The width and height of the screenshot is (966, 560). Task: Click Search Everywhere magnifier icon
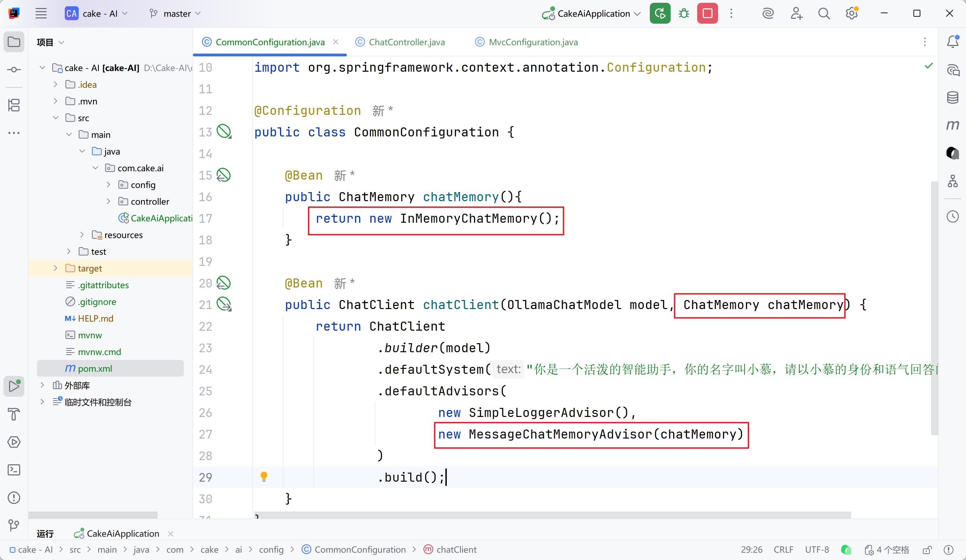[824, 14]
